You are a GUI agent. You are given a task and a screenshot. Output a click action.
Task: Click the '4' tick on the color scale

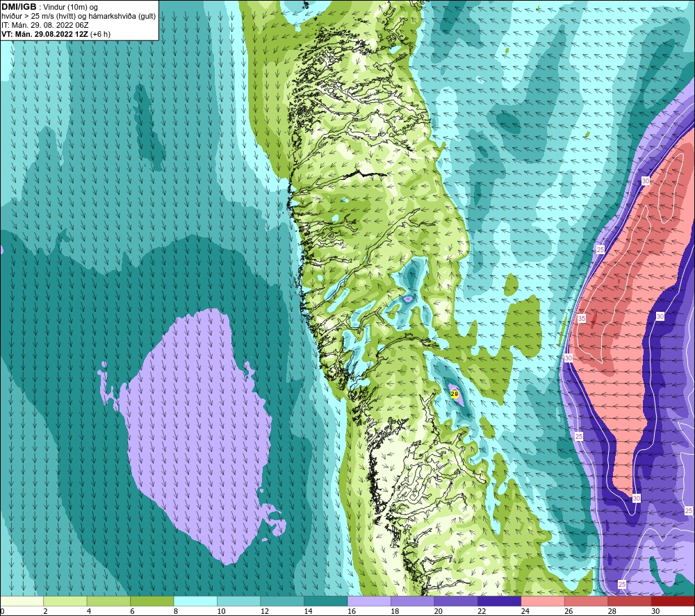(x=89, y=611)
